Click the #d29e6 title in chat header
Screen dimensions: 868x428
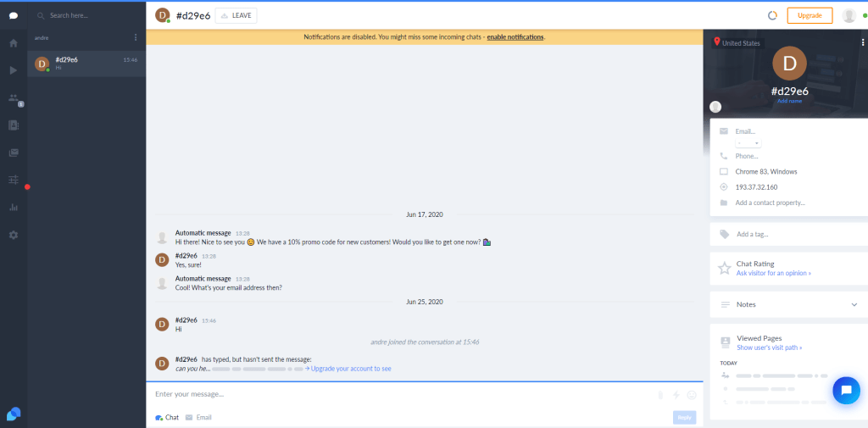193,16
